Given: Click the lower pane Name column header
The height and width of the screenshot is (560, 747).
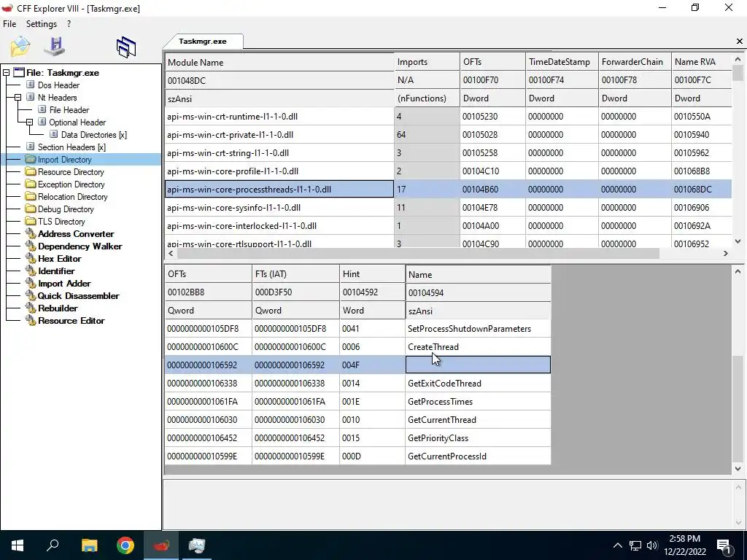Looking at the screenshot, I should tap(479, 274).
